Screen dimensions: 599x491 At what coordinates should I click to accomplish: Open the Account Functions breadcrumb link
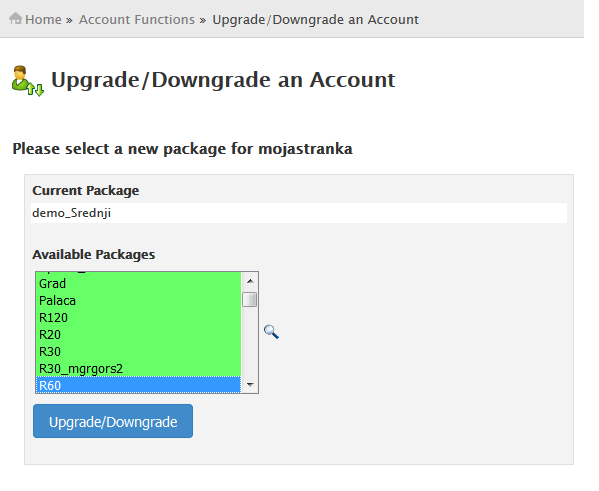[x=137, y=19]
